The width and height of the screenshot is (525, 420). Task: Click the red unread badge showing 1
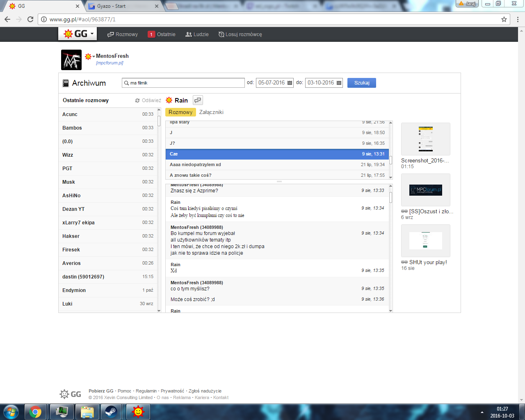(x=151, y=34)
